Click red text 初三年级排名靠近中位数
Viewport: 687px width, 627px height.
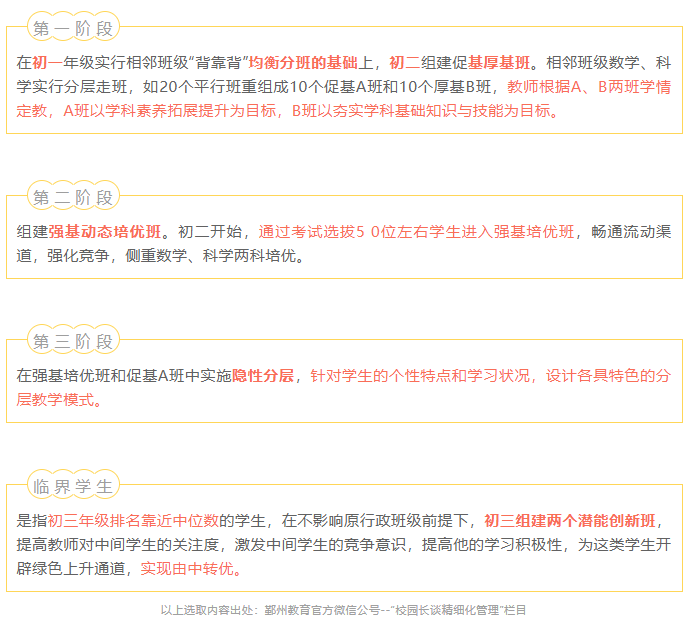click(133, 520)
